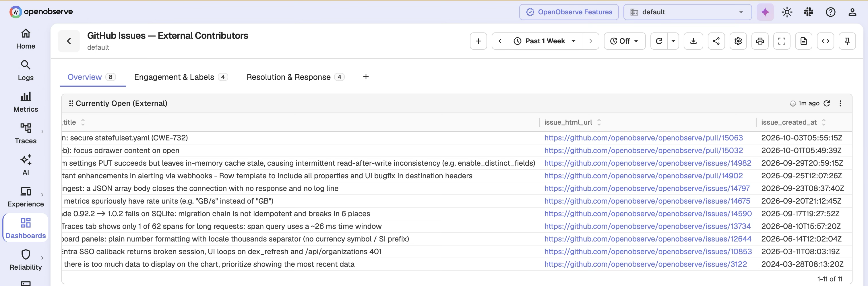Pin the dashboard toolbar

[x=847, y=41]
